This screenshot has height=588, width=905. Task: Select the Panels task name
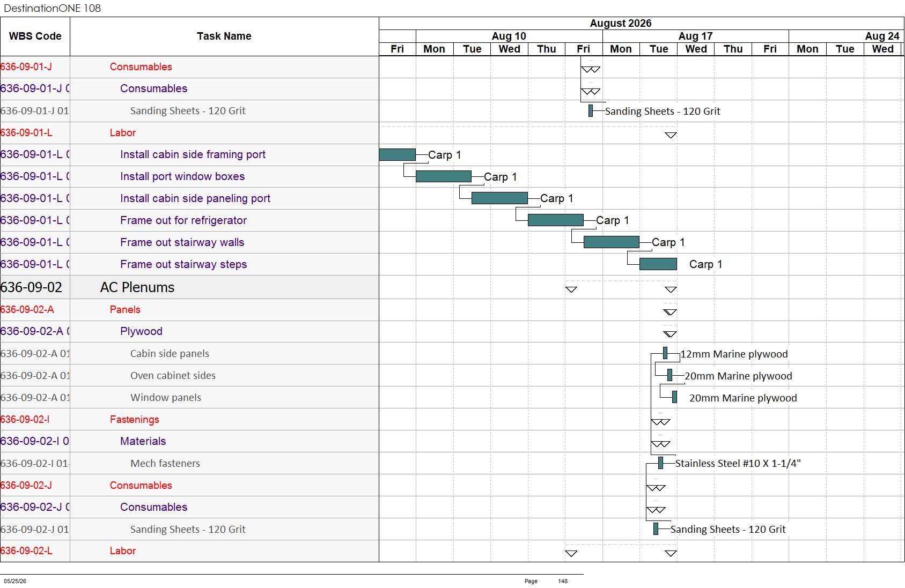(125, 309)
